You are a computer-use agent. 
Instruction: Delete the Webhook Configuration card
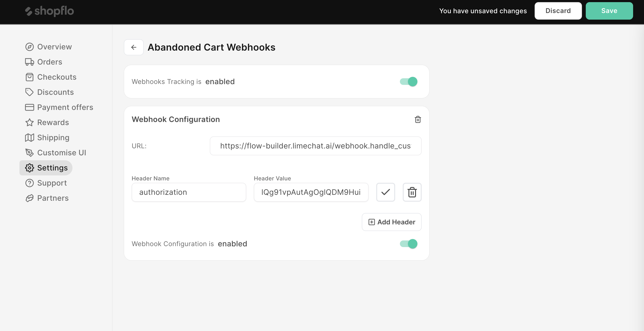(x=418, y=120)
